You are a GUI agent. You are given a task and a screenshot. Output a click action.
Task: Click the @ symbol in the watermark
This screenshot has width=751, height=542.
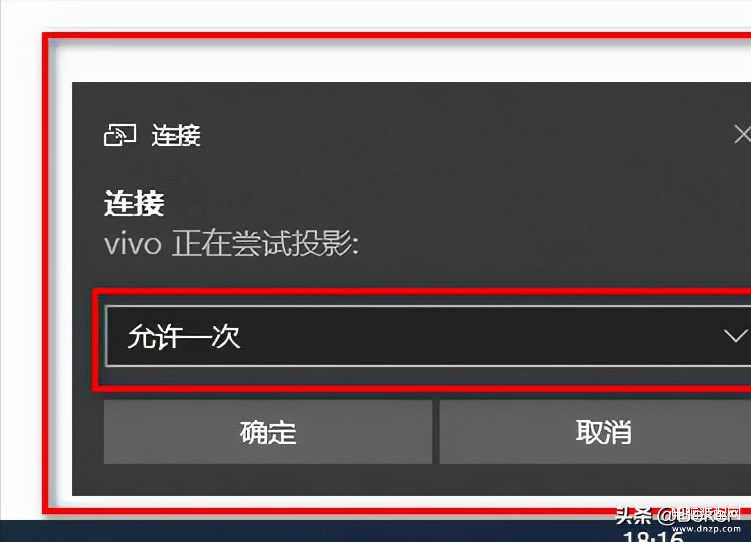pyautogui.click(x=665, y=517)
